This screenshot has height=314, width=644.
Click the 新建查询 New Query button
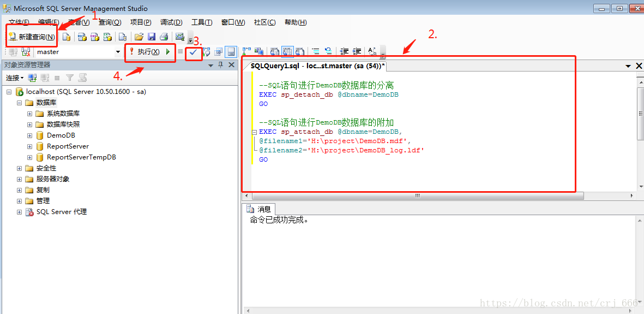pos(32,37)
